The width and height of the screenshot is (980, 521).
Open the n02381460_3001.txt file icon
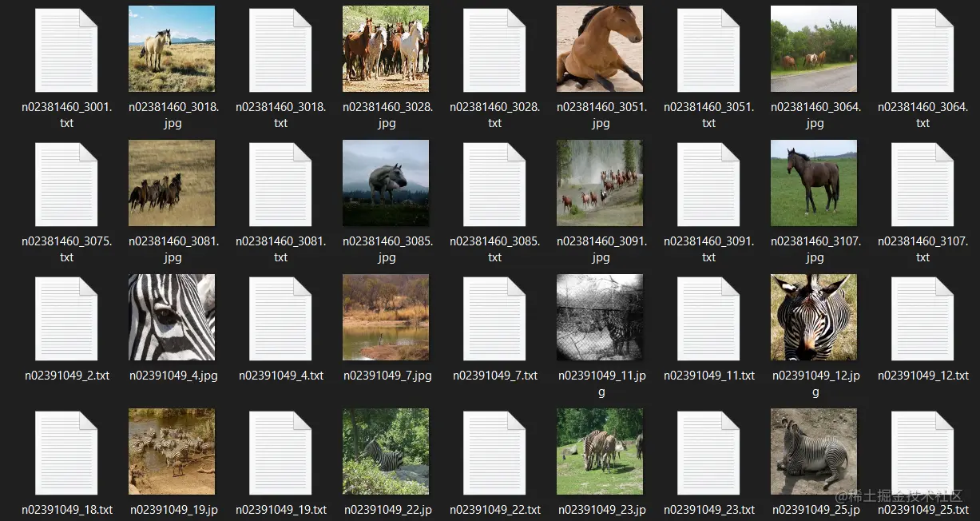[x=66, y=49]
